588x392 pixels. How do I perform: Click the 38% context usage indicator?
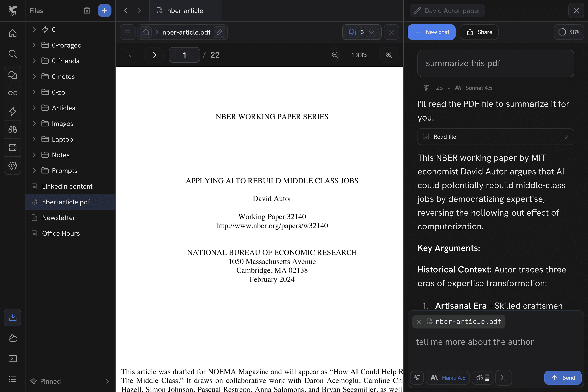(569, 32)
